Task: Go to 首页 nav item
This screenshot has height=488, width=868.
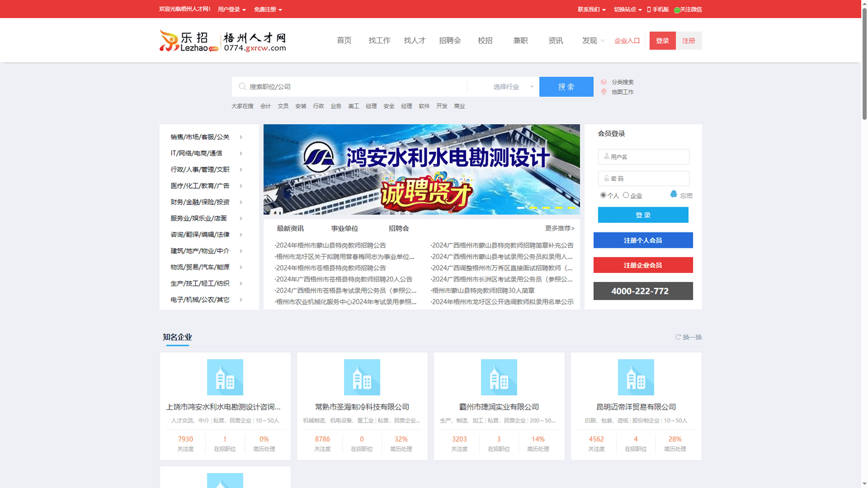Action: 344,40
